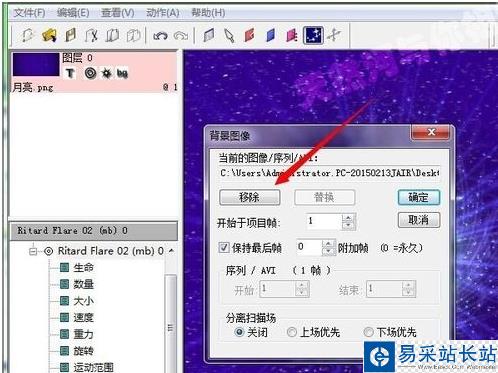The height and width of the screenshot is (373, 498).
Task: Click the sequence 结束 spinner up arrow
Action: (x=408, y=285)
